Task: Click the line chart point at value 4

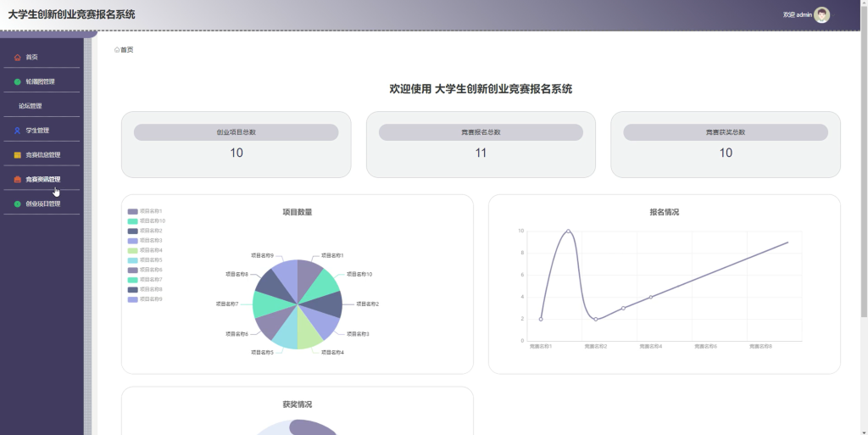Action: pos(651,297)
